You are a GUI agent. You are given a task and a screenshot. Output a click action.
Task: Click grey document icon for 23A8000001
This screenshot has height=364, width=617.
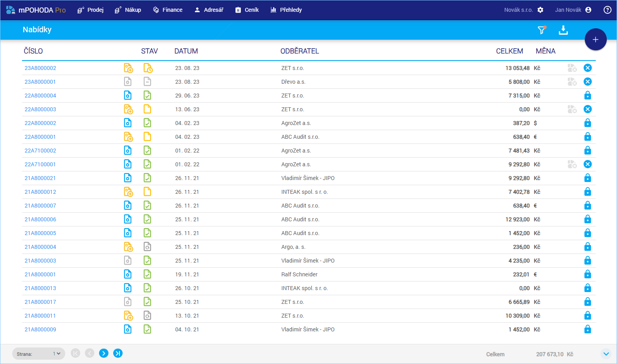pyautogui.click(x=128, y=82)
